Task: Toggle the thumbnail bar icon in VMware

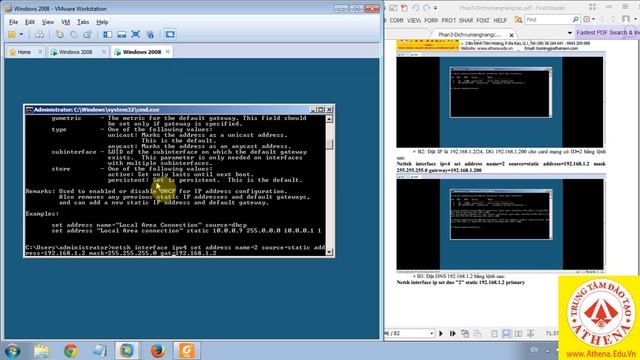Action: click(121, 35)
